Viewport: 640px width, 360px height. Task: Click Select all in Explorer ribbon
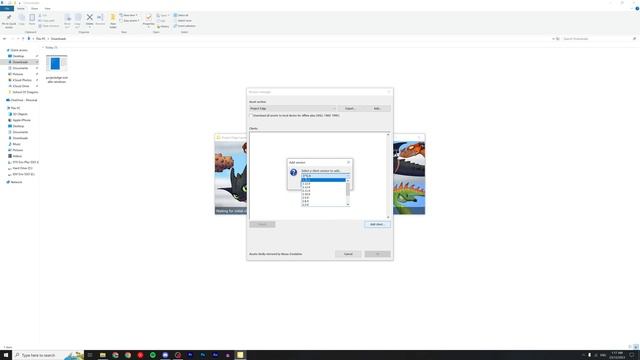[x=181, y=15]
